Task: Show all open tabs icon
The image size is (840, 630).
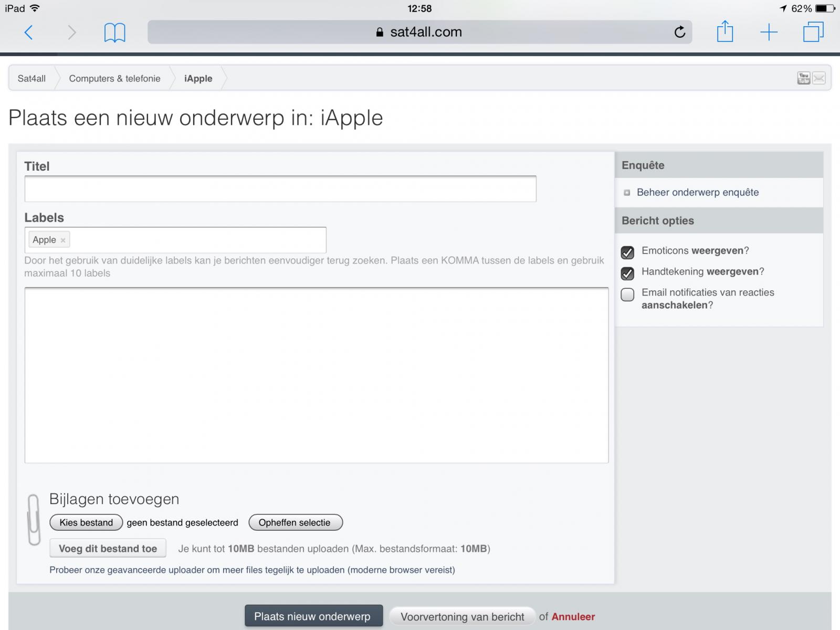Action: click(813, 31)
